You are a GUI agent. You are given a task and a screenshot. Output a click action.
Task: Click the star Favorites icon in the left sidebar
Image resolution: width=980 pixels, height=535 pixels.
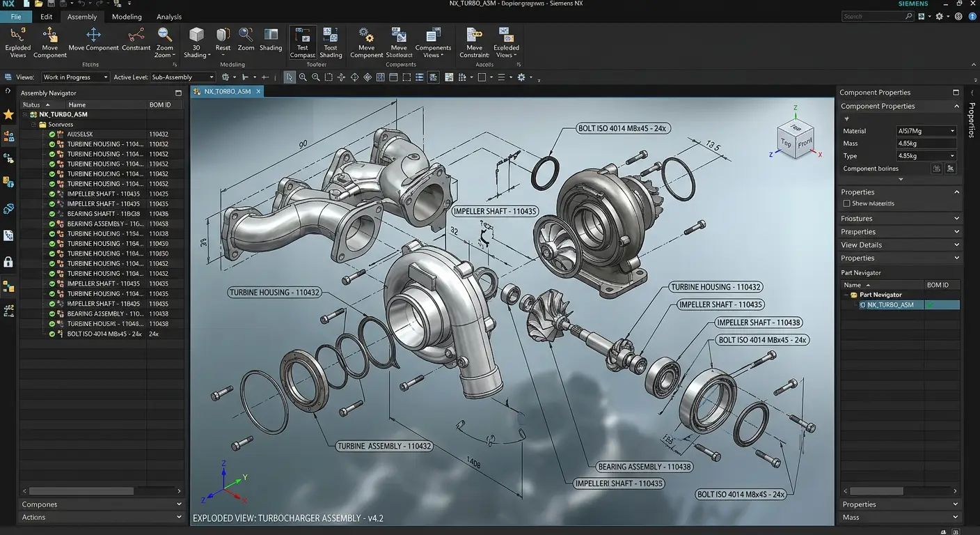[8, 114]
